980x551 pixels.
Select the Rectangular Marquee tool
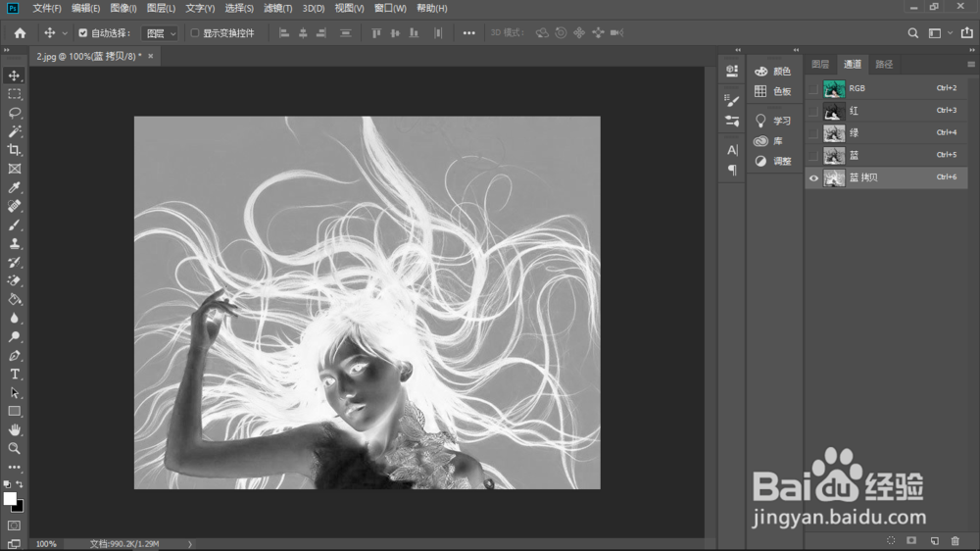[x=15, y=94]
